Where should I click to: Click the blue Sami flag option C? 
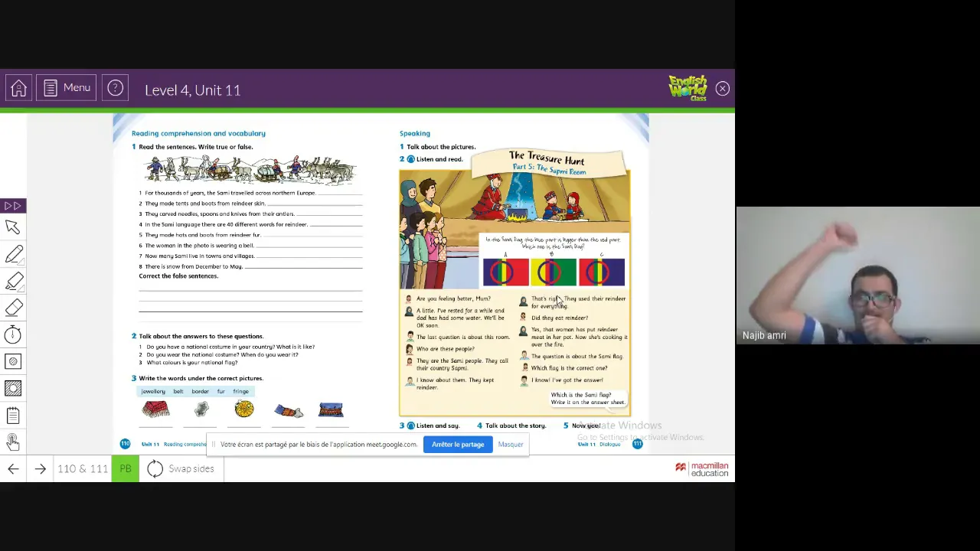[602, 272]
